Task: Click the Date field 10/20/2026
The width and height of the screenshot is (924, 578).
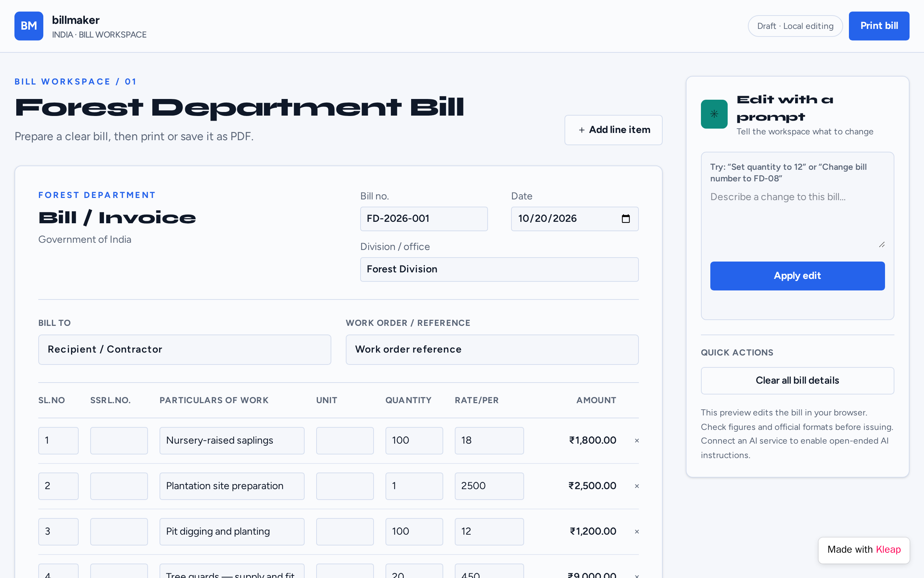Action: (575, 219)
